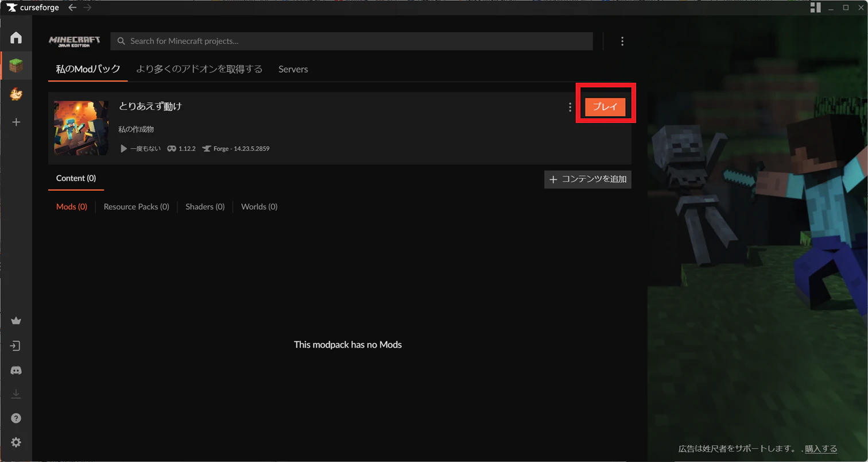Click the sign-in door icon
This screenshot has width=868, height=462.
(x=16, y=346)
